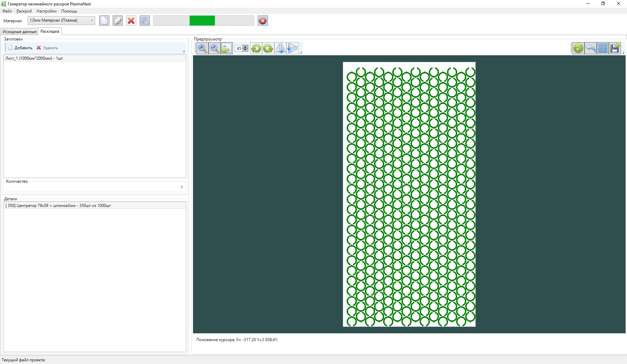Select the Раскладка tab
The width and height of the screenshot is (627, 364).
tap(50, 31)
